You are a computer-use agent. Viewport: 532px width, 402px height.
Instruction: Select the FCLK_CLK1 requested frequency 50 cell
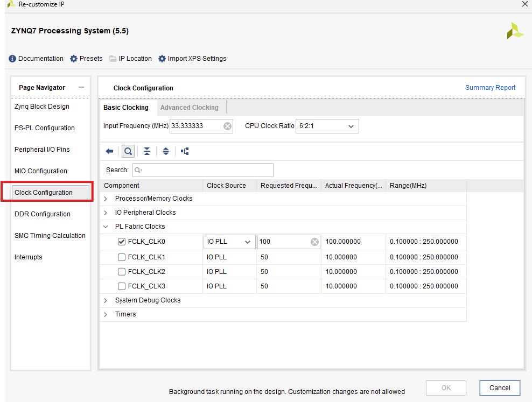tap(289, 257)
